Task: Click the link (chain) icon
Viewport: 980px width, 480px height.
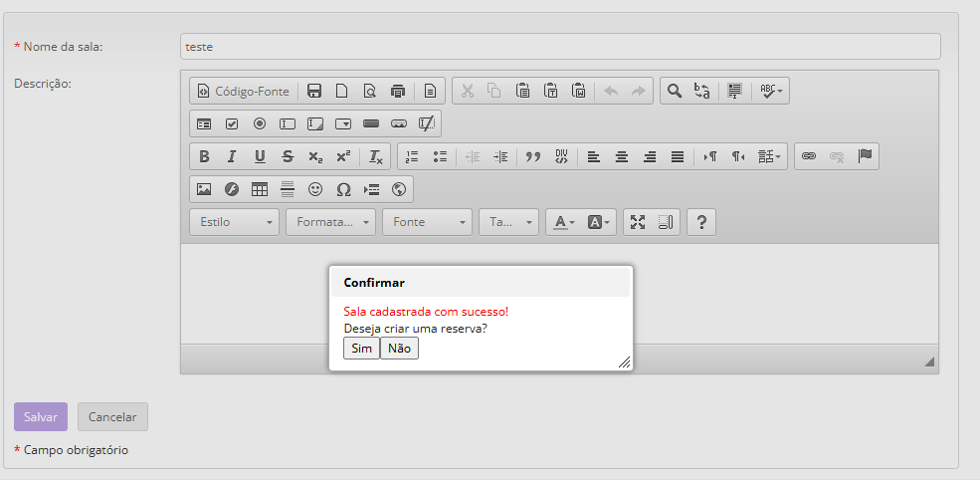Action: click(x=809, y=156)
